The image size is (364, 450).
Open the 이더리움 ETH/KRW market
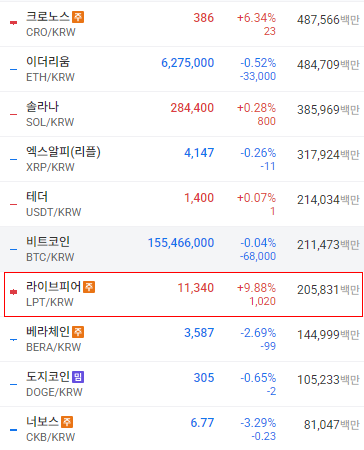182,69
